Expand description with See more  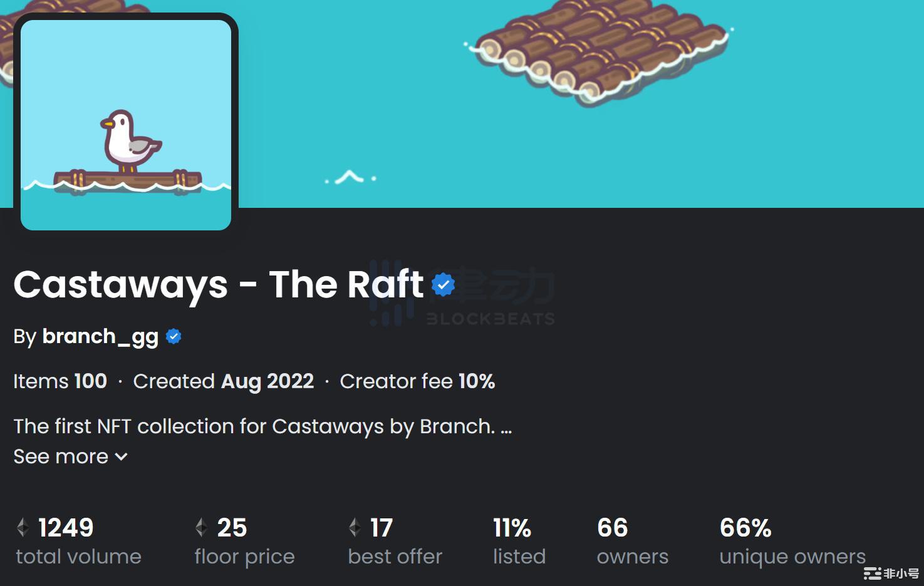(61, 457)
